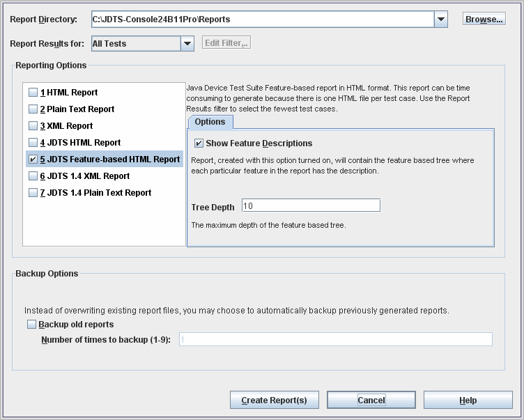Open Help for this dialog
524x420 pixels.
(468, 400)
